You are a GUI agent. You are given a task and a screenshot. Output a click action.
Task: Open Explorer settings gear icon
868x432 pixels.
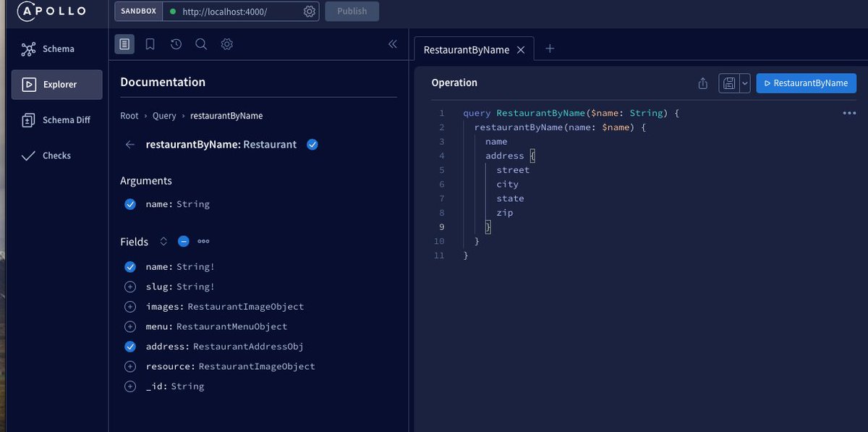click(226, 43)
